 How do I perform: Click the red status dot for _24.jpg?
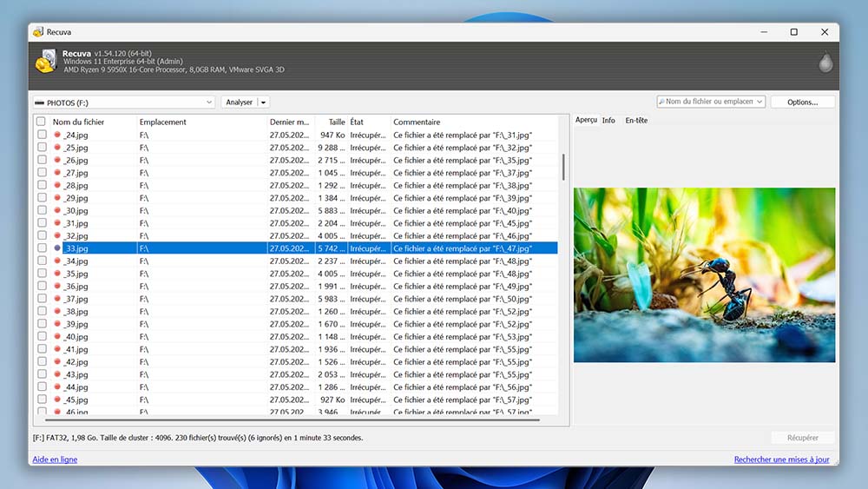[57, 135]
